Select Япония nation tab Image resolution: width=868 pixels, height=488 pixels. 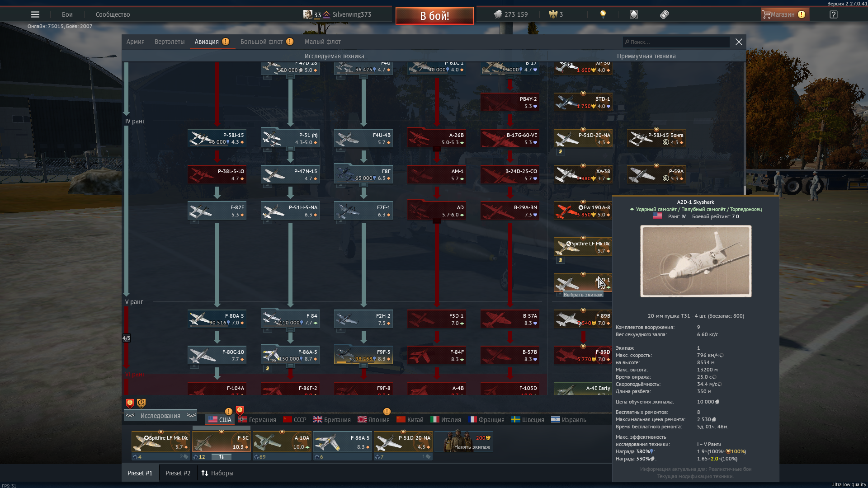374,420
